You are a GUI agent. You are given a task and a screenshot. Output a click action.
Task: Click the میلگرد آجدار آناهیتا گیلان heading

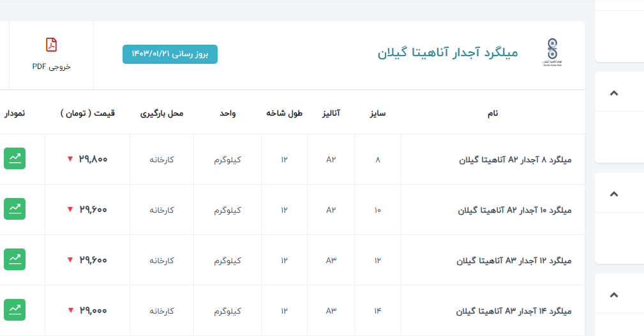(x=447, y=53)
